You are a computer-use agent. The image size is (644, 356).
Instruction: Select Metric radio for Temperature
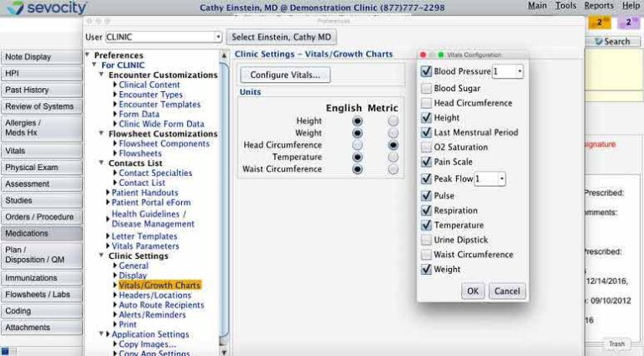[x=393, y=157]
